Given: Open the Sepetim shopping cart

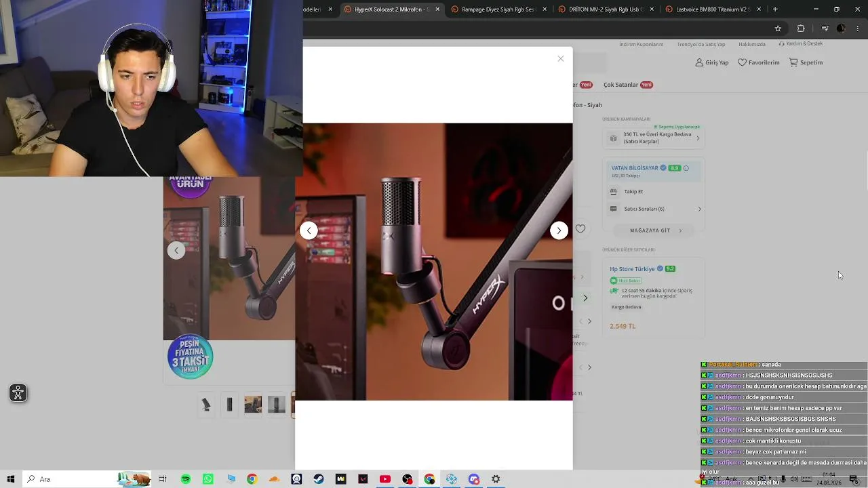Looking at the screenshot, I should [x=806, y=62].
